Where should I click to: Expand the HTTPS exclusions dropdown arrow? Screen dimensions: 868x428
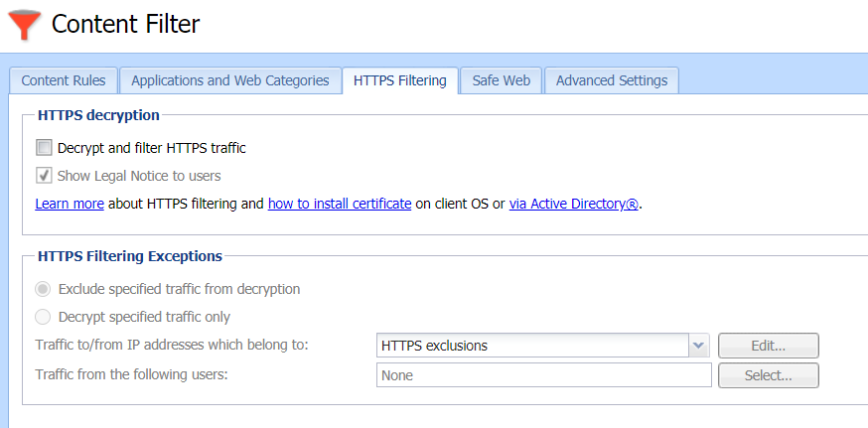click(698, 346)
